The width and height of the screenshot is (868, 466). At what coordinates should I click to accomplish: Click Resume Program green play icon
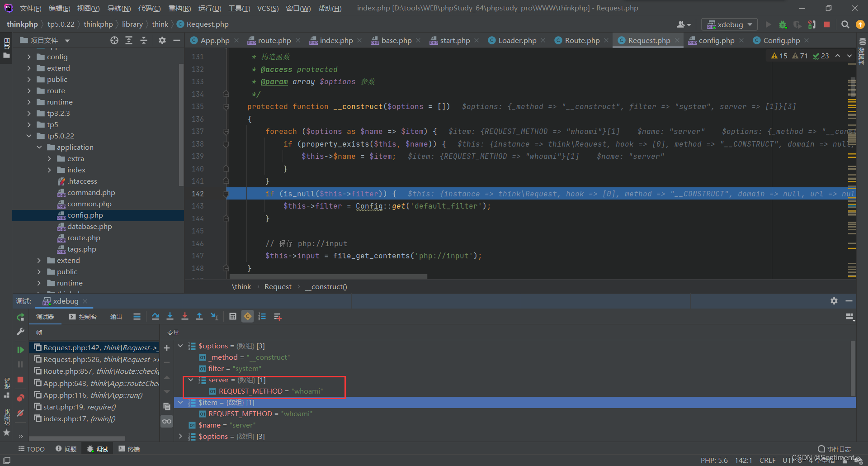click(x=20, y=350)
